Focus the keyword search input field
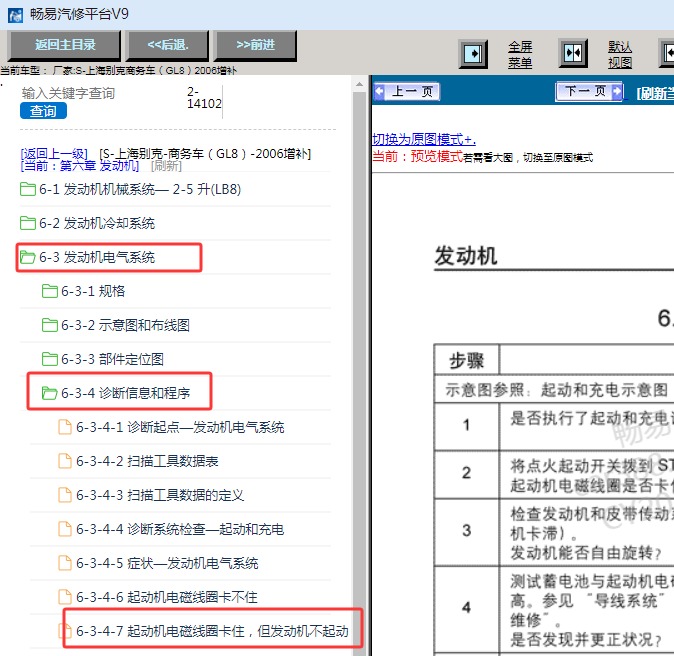 (x=101, y=93)
